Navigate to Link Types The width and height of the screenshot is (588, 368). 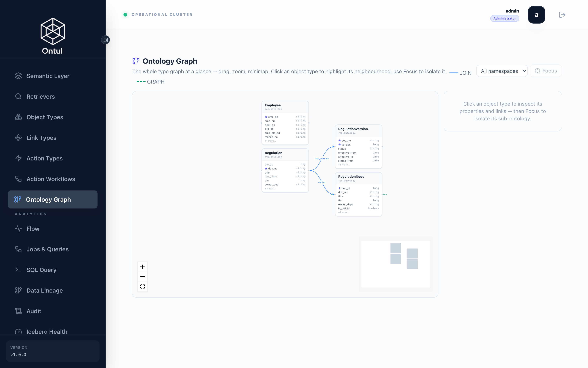pos(53,138)
